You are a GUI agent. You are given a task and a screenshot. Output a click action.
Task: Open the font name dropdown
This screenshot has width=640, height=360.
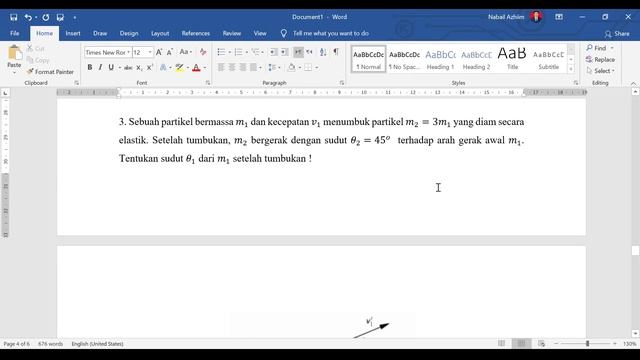point(128,52)
